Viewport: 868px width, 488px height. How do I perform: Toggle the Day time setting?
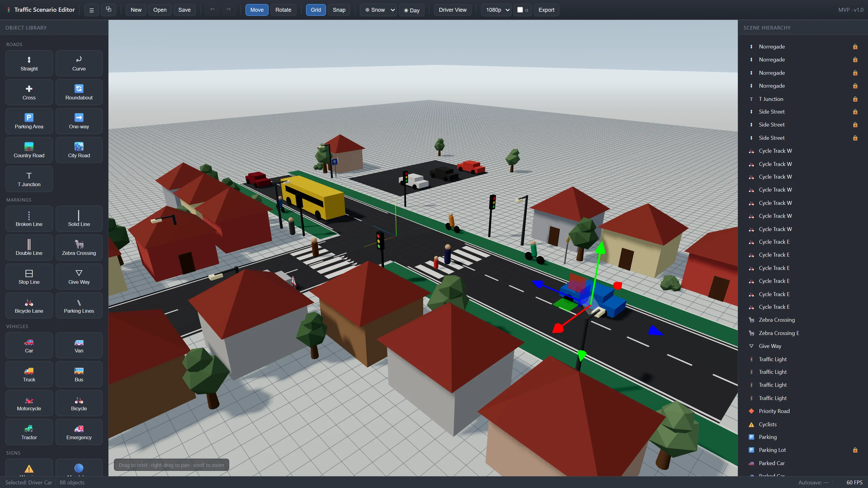[411, 10]
